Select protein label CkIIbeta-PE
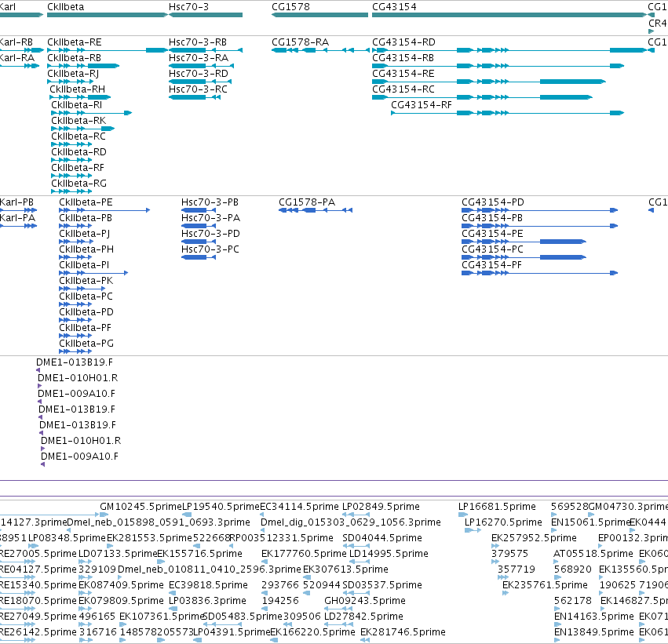Image resolution: width=668 pixels, height=644 pixels. [x=86, y=202]
